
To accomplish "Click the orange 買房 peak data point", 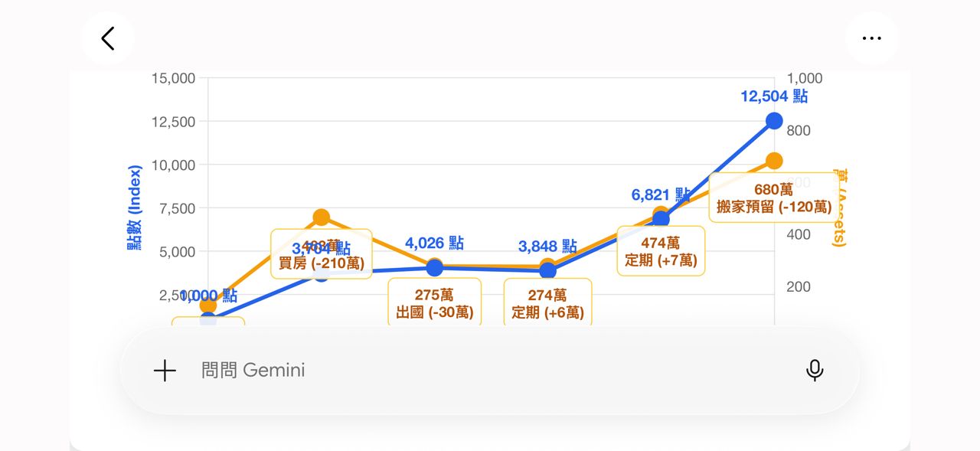I will [322, 217].
